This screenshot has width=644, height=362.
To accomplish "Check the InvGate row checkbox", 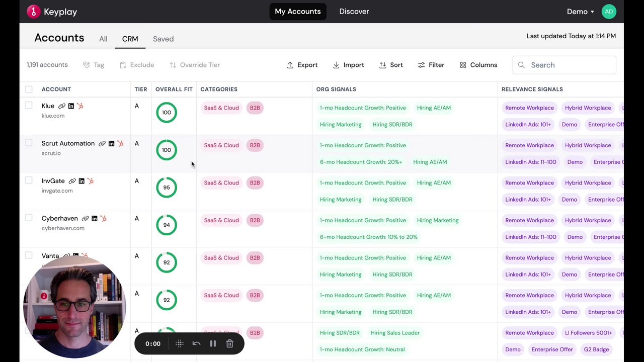I will [x=29, y=180].
